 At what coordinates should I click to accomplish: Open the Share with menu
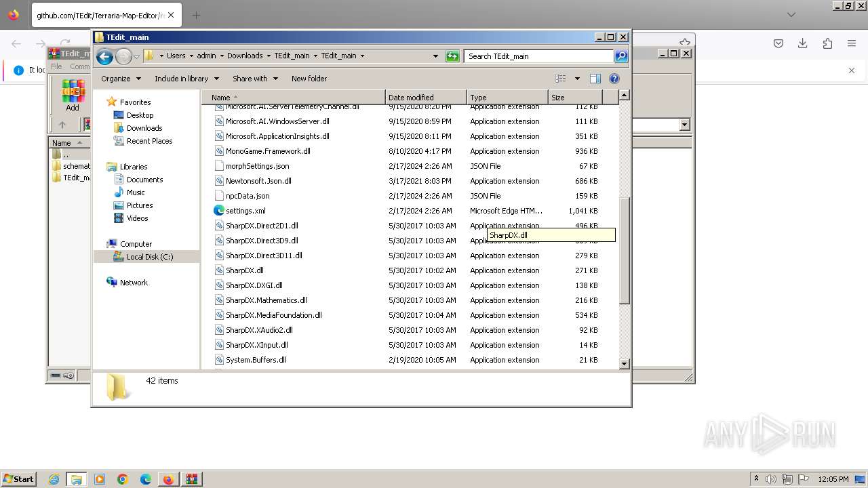tap(255, 79)
